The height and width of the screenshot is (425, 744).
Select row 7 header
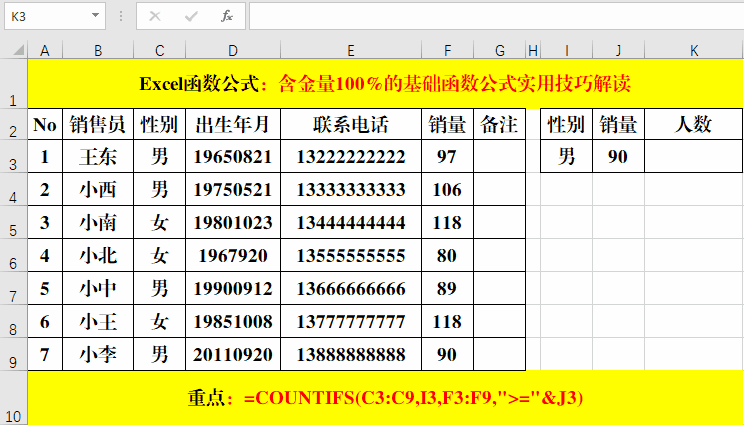pos(13,288)
